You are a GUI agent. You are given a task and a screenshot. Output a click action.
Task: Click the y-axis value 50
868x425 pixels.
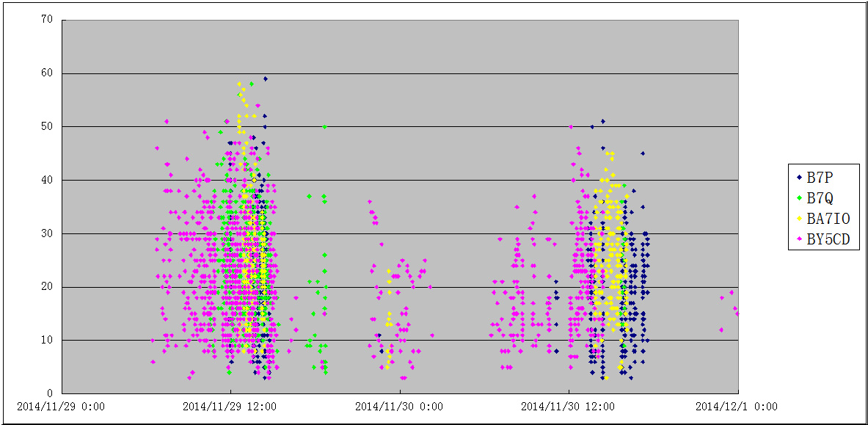(x=47, y=126)
